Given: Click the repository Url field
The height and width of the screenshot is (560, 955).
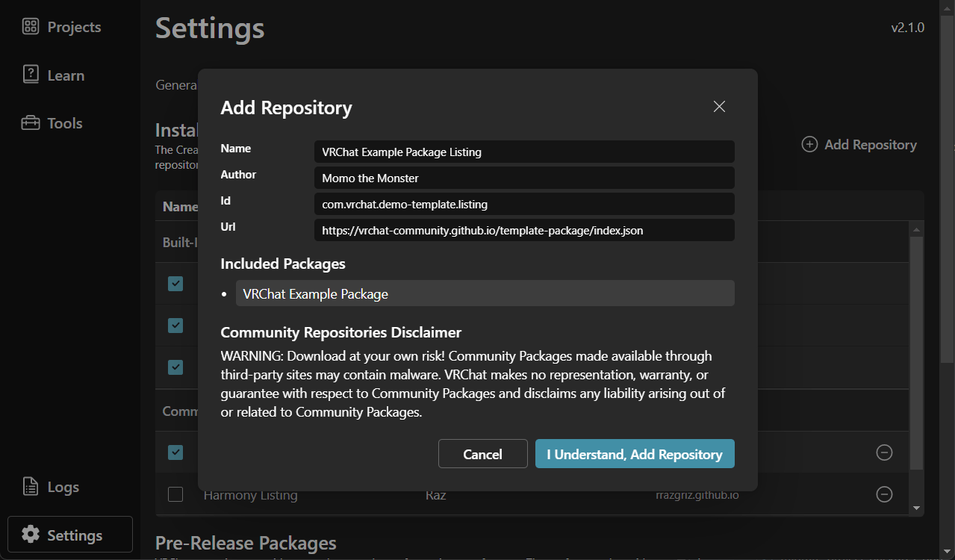Looking at the screenshot, I should [x=523, y=231].
